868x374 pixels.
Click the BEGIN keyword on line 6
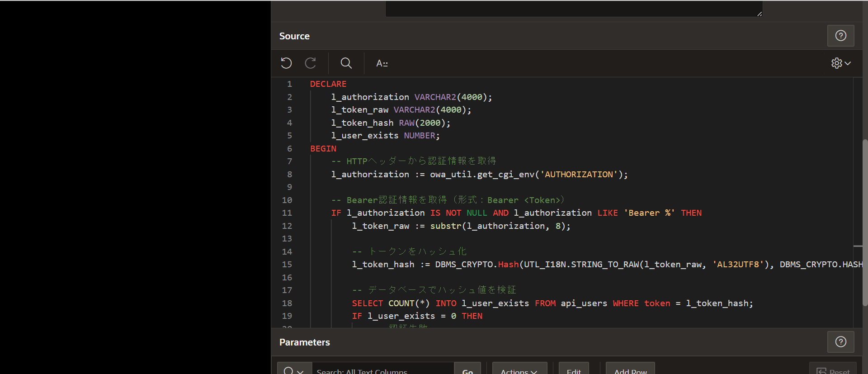coord(323,149)
